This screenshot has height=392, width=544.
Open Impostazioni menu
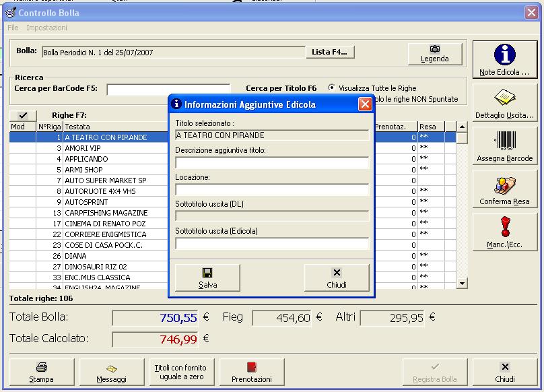(x=47, y=28)
